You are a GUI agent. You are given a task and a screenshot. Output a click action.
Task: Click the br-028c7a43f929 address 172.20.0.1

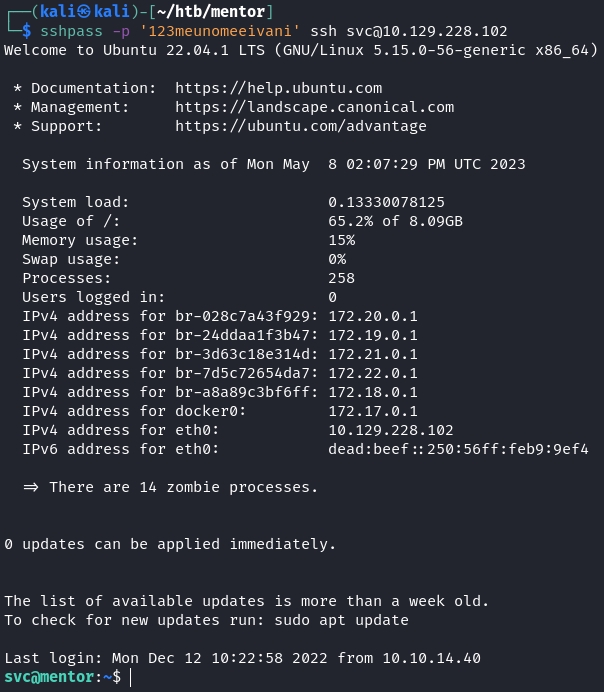[x=373, y=316]
